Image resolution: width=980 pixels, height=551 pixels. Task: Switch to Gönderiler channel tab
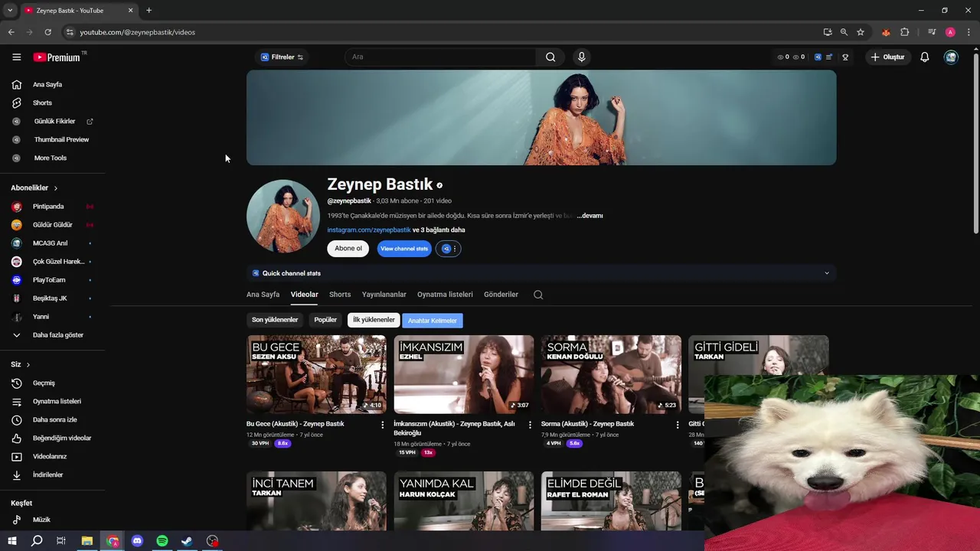coord(501,295)
